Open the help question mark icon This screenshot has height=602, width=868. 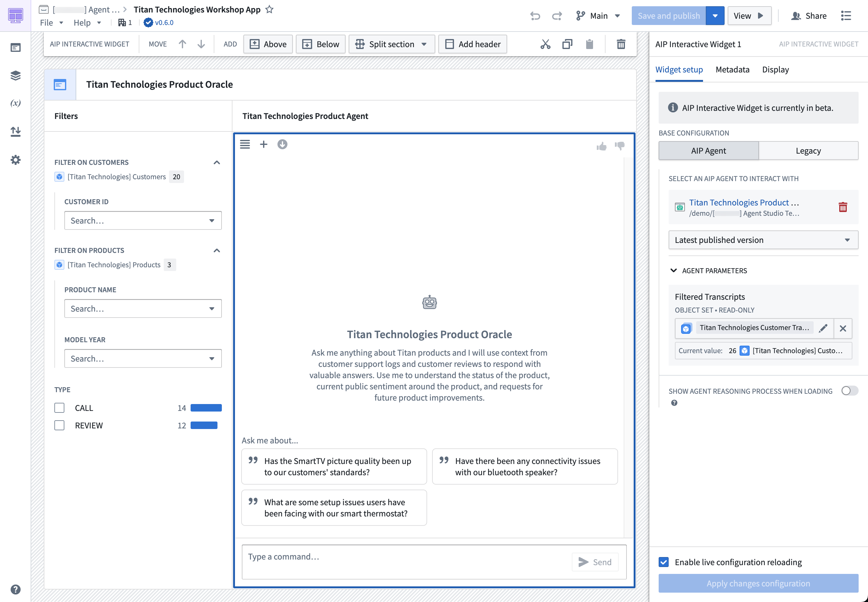pyautogui.click(x=16, y=589)
